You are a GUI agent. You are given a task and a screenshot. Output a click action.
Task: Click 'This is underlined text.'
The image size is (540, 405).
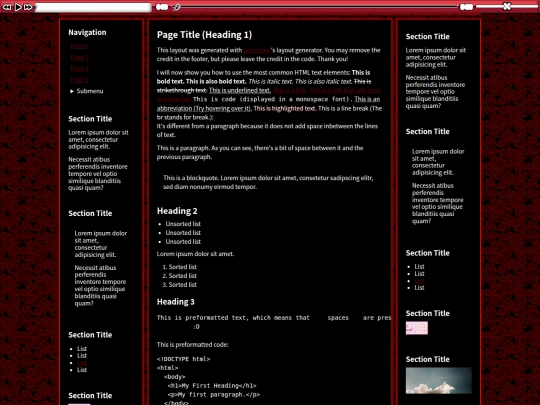pyautogui.click(x=240, y=90)
